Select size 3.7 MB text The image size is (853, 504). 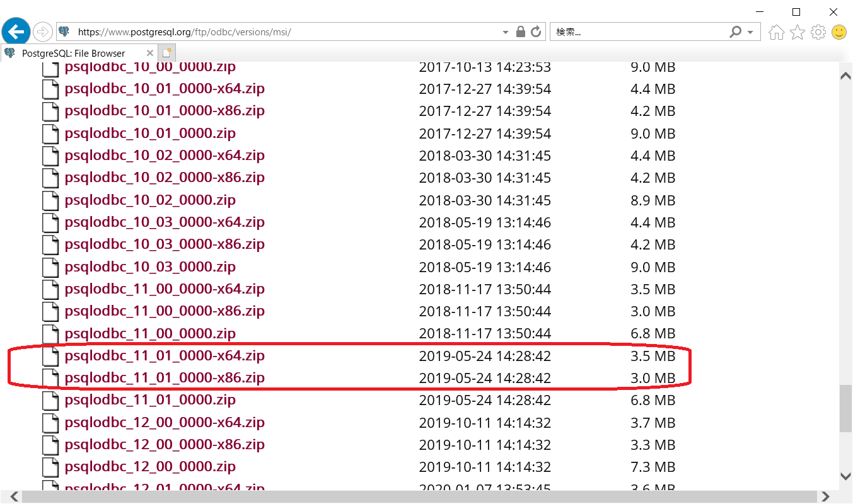pyautogui.click(x=653, y=423)
